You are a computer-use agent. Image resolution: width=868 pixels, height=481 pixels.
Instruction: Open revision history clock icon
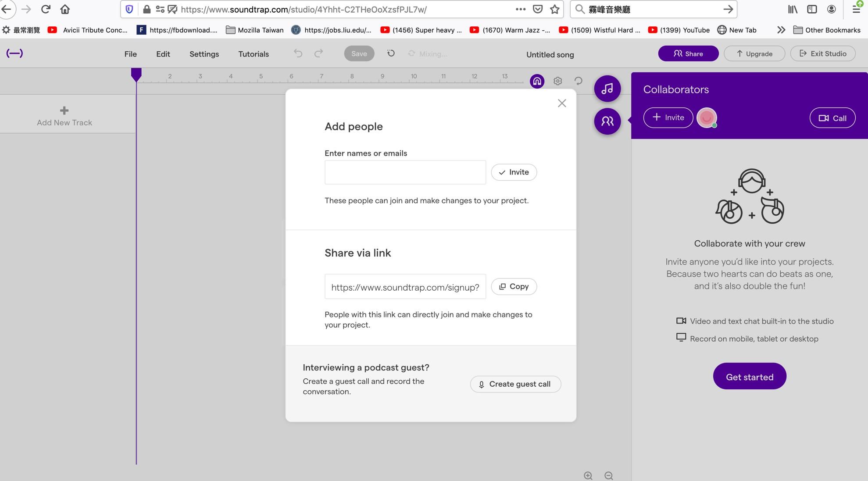(390, 53)
